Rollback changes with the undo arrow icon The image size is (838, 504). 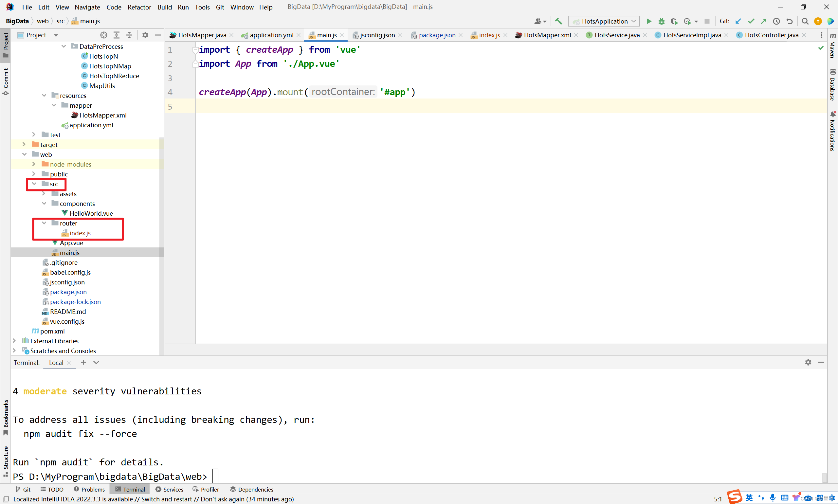(x=790, y=21)
